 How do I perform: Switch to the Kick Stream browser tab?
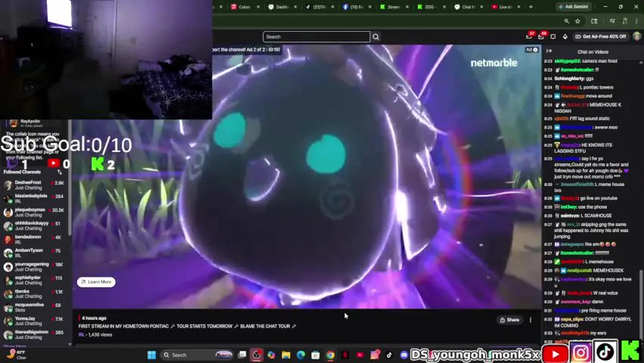pos(394,7)
